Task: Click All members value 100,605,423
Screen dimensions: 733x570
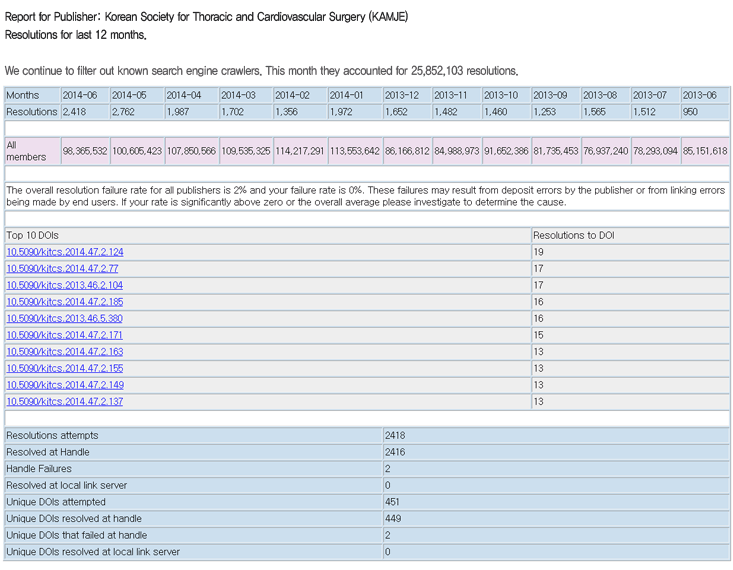Action: 137,151
